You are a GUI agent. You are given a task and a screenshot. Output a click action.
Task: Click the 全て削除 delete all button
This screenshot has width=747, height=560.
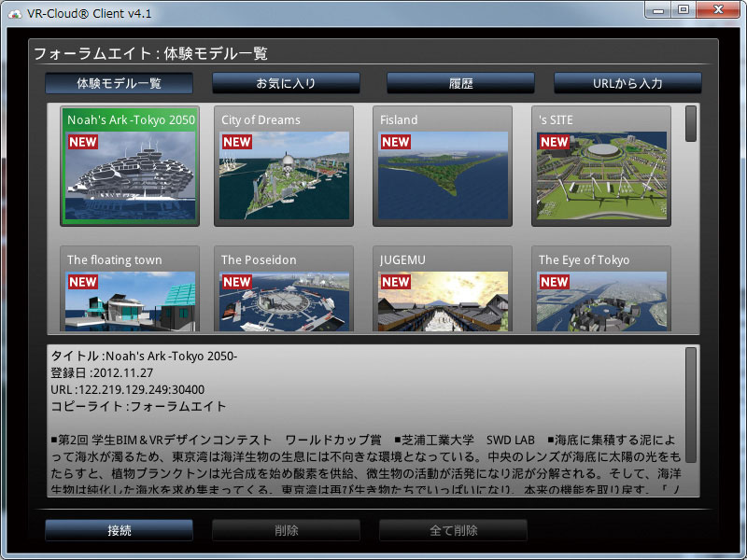[453, 530]
